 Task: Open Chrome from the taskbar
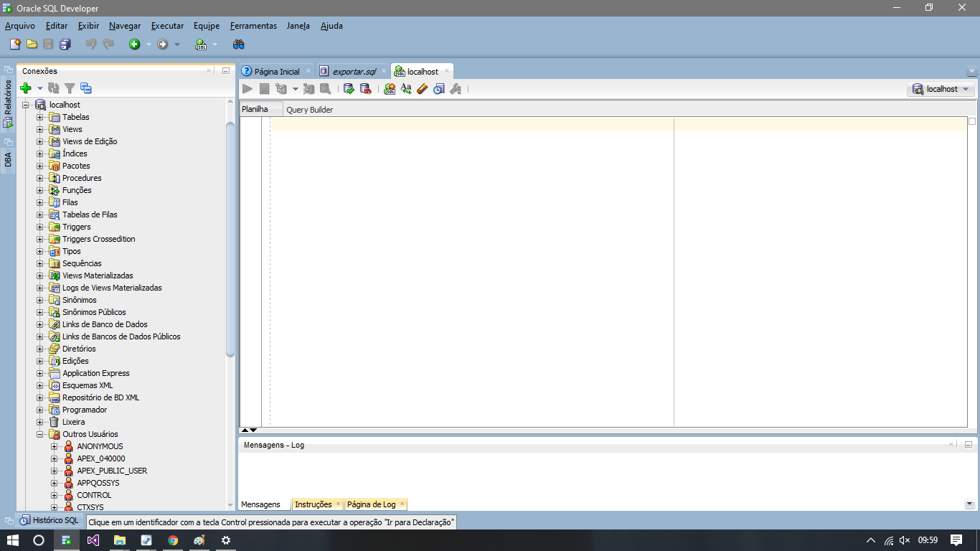[x=173, y=540]
